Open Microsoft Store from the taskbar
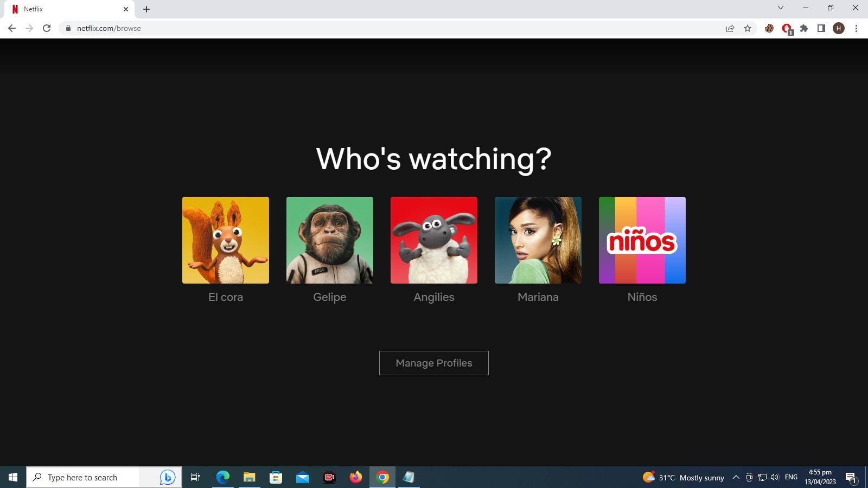Image resolution: width=868 pixels, height=488 pixels. coord(276,477)
